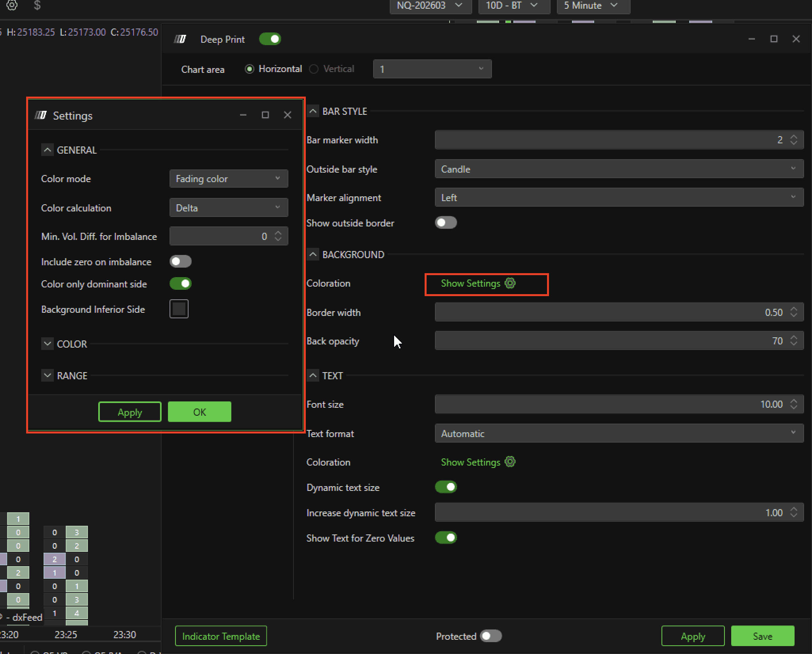Expand the RANGE section

click(48, 375)
